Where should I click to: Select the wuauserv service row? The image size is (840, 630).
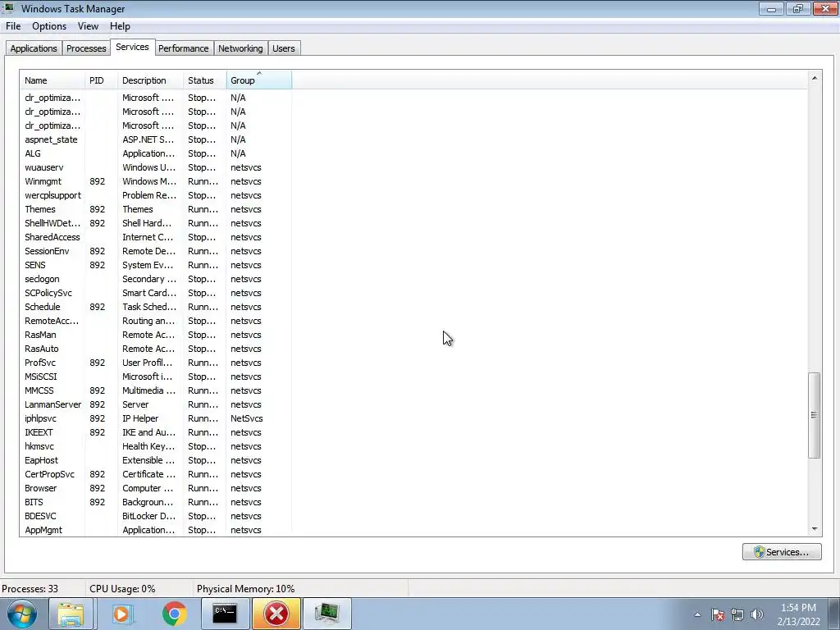pyautogui.click(x=155, y=167)
